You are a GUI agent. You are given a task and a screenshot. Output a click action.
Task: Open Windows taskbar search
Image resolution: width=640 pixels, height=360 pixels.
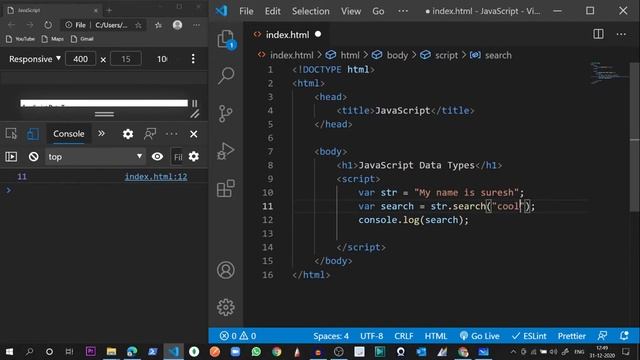pos(29,351)
